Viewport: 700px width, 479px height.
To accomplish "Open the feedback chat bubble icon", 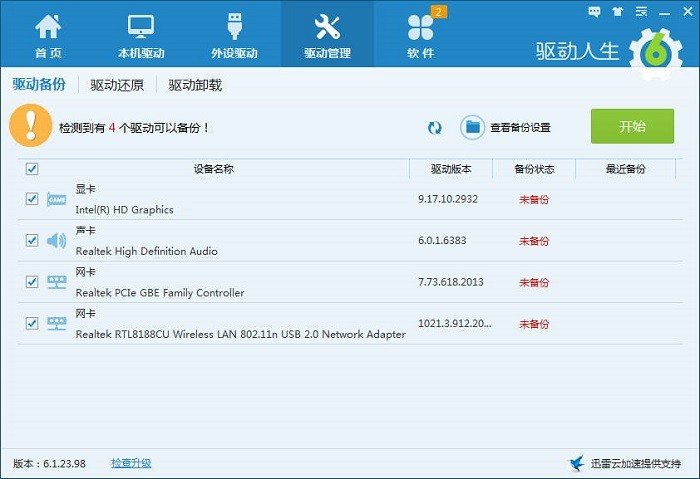I will click(594, 12).
